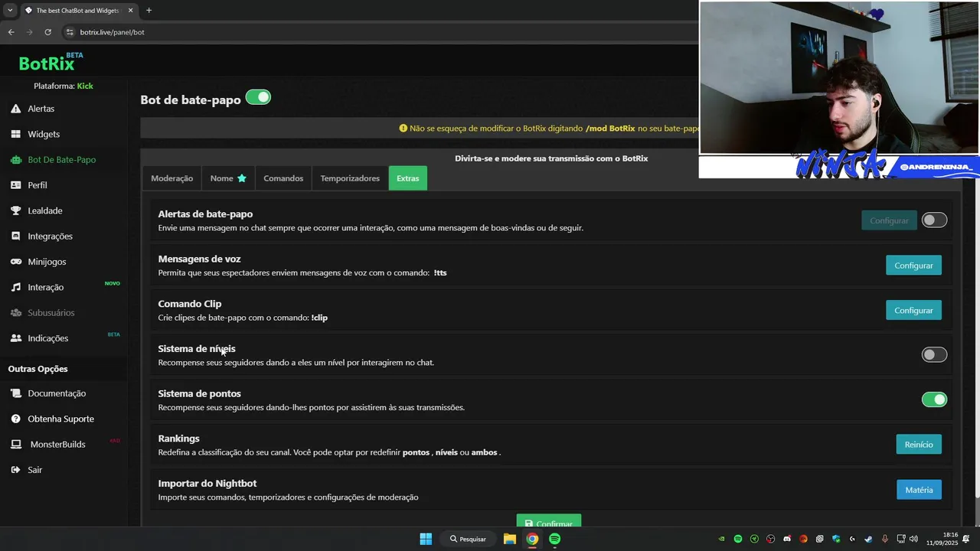Open Integrações icon in sidebar
Image resolution: width=980 pixels, height=551 pixels.
[x=15, y=236]
